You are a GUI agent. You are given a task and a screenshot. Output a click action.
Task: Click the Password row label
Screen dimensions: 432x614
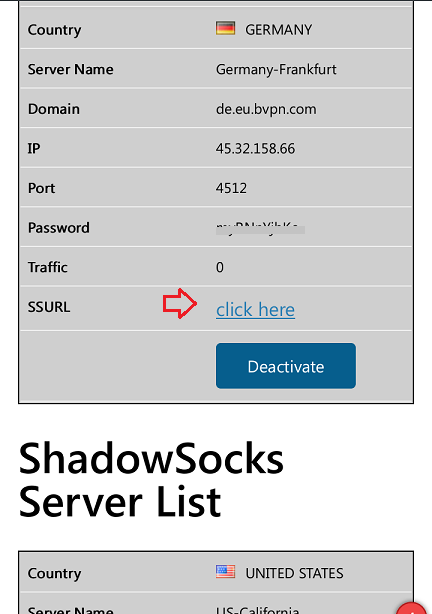coord(59,228)
